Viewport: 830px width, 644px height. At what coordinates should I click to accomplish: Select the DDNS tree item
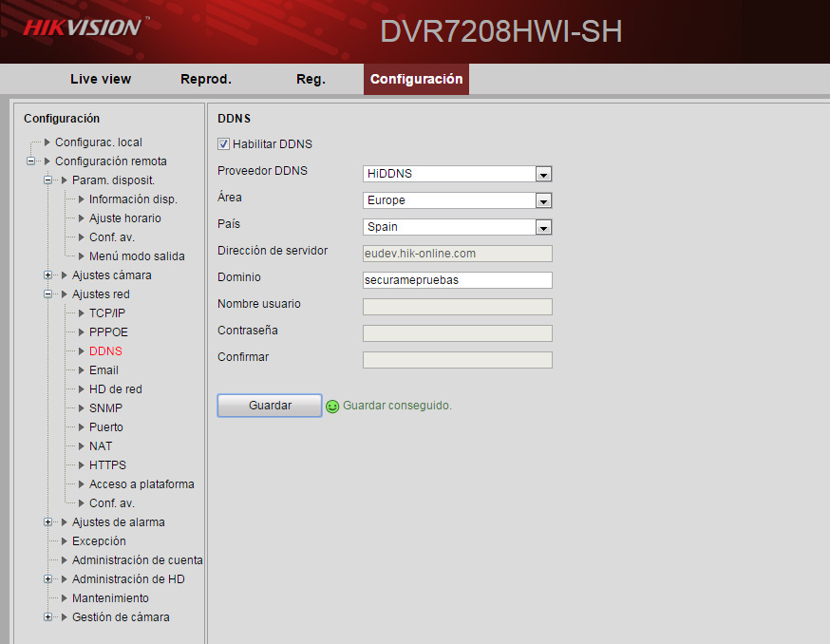(105, 351)
